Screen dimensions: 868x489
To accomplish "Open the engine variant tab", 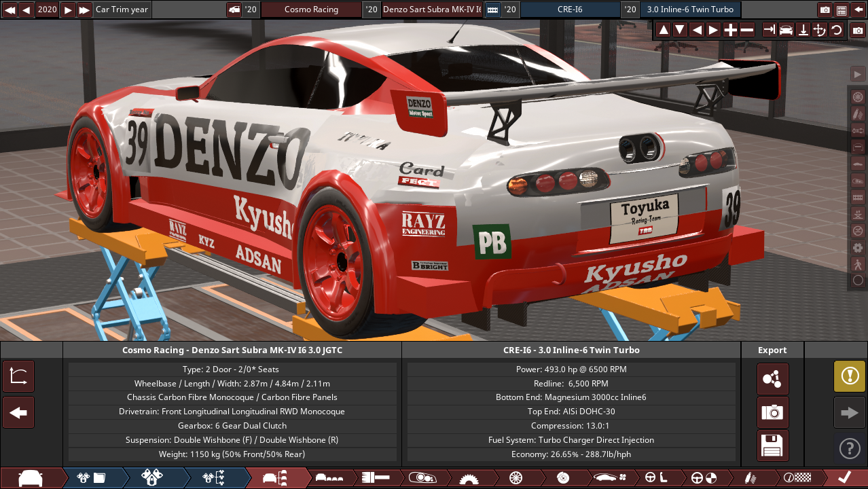I will tap(153, 478).
